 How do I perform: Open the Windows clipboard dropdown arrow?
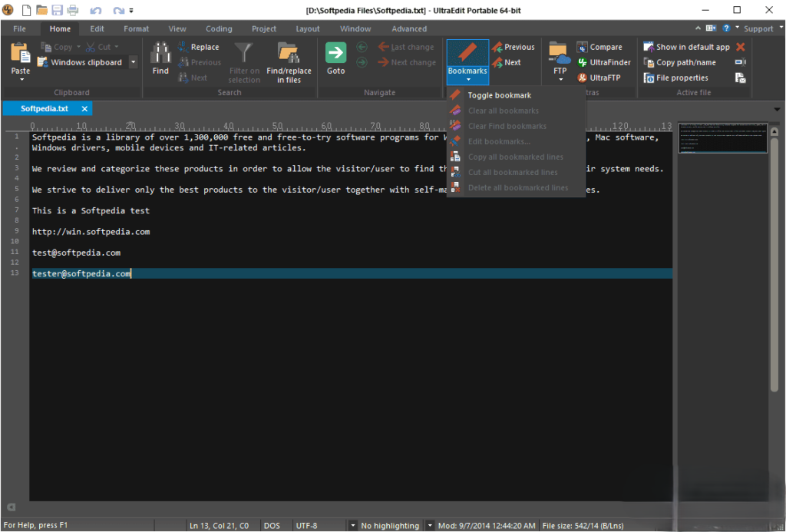pyautogui.click(x=134, y=63)
